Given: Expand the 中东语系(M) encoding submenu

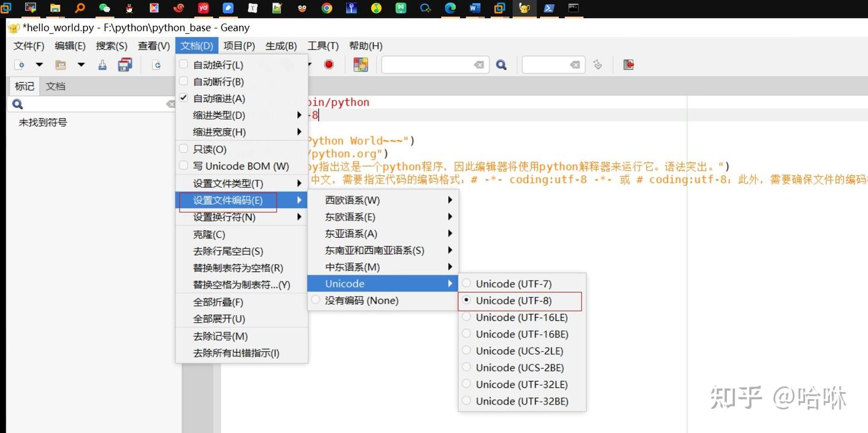Looking at the screenshot, I should tap(383, 267).
